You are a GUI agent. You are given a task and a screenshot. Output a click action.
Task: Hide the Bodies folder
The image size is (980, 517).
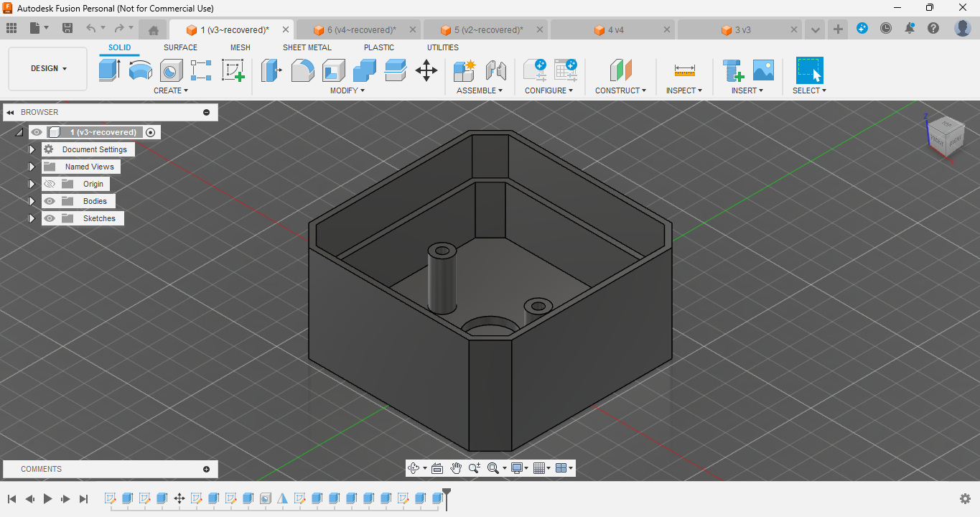click(50, 201)
